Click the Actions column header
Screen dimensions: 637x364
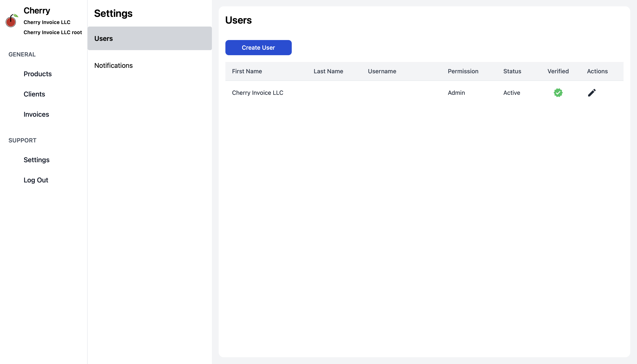tap(597, 71)
